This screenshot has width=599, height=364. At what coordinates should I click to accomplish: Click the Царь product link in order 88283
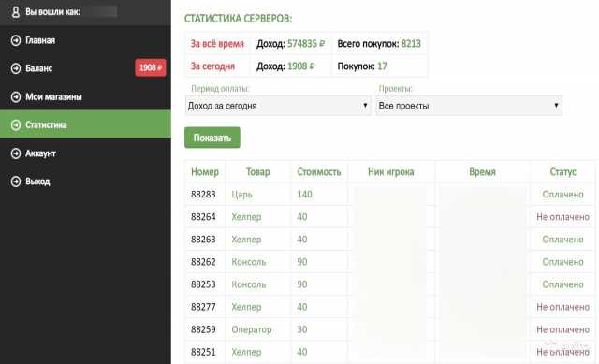tap(241, 195)
